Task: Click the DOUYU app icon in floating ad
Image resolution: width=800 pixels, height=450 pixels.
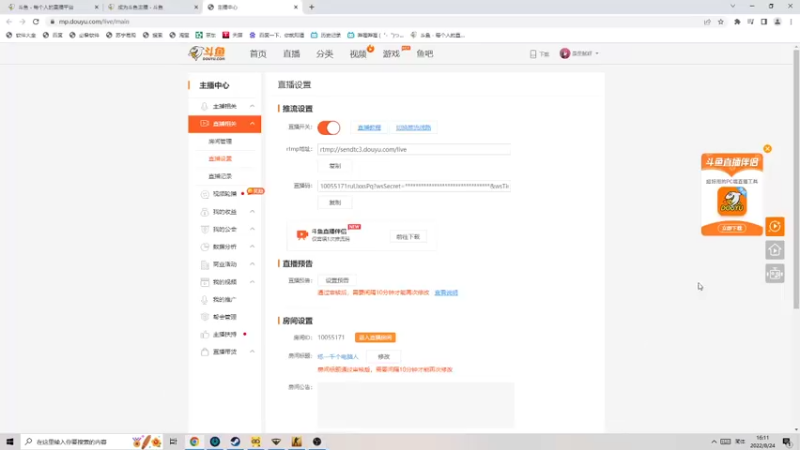Action: 732,202
